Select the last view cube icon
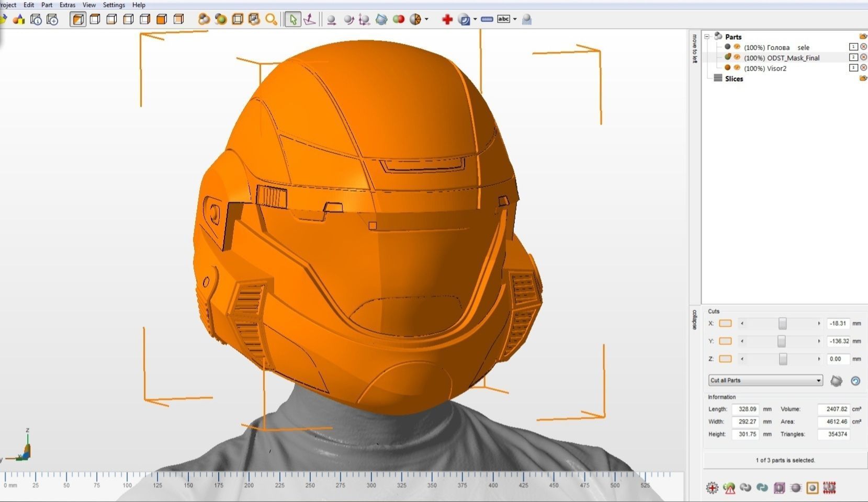The image size is (868, 502). click(178, 19)
